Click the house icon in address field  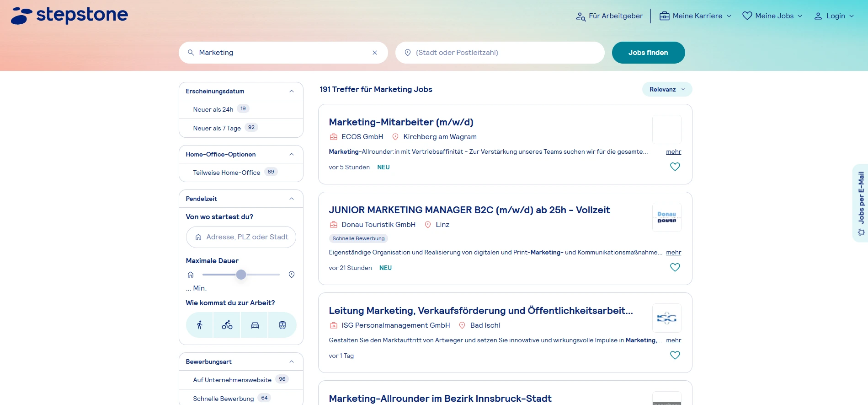pos(198,237)
